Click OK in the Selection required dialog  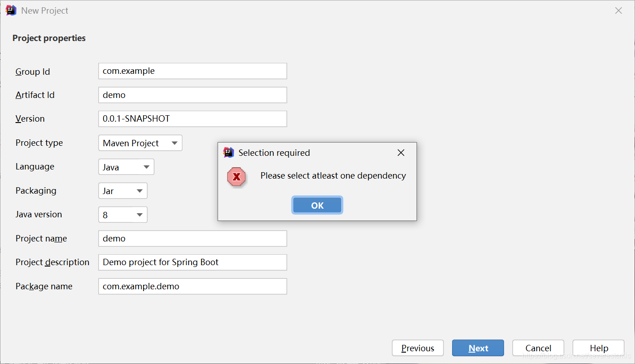coord(317,205)
